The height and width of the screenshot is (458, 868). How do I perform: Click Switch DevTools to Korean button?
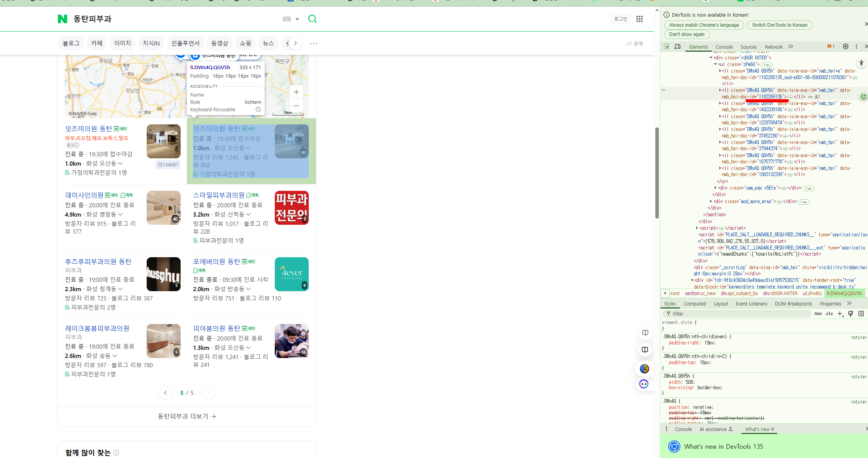(x=780, y=25)
